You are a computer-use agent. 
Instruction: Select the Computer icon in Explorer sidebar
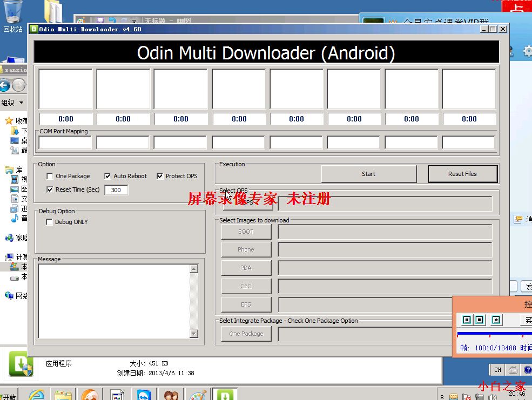[x=9, y=257]
